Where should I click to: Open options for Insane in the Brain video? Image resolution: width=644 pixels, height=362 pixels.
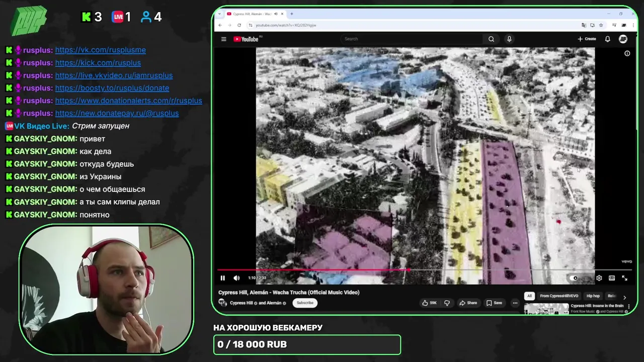tap(628, 306)
